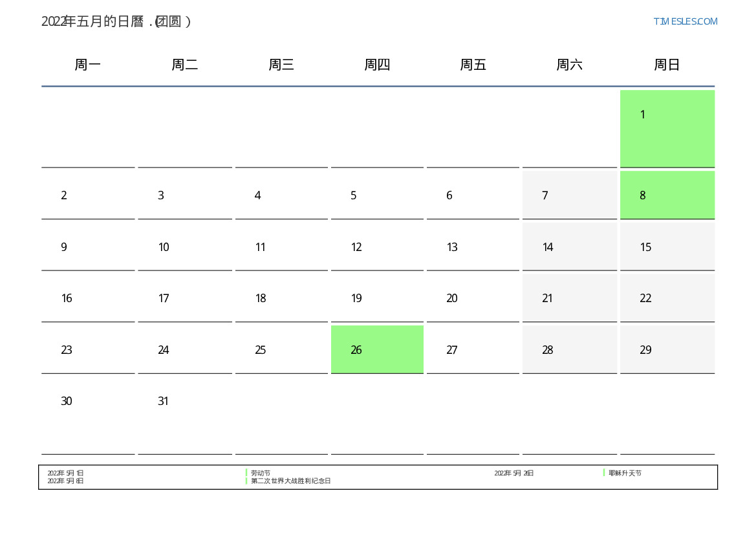Select day 4 in the calendar
Viewport: 756px width, 535px height.
point(281,195)
